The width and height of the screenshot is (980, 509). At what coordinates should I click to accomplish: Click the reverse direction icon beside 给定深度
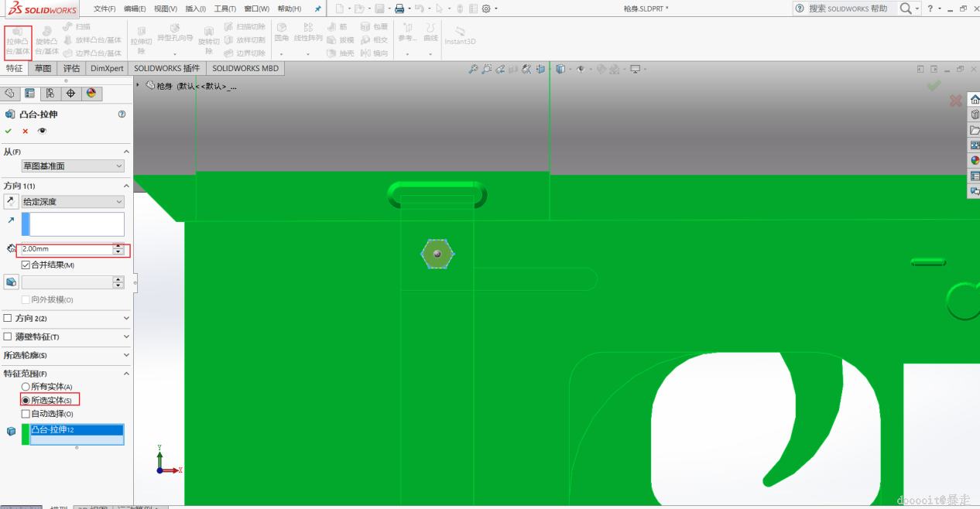tap(11, 202)
